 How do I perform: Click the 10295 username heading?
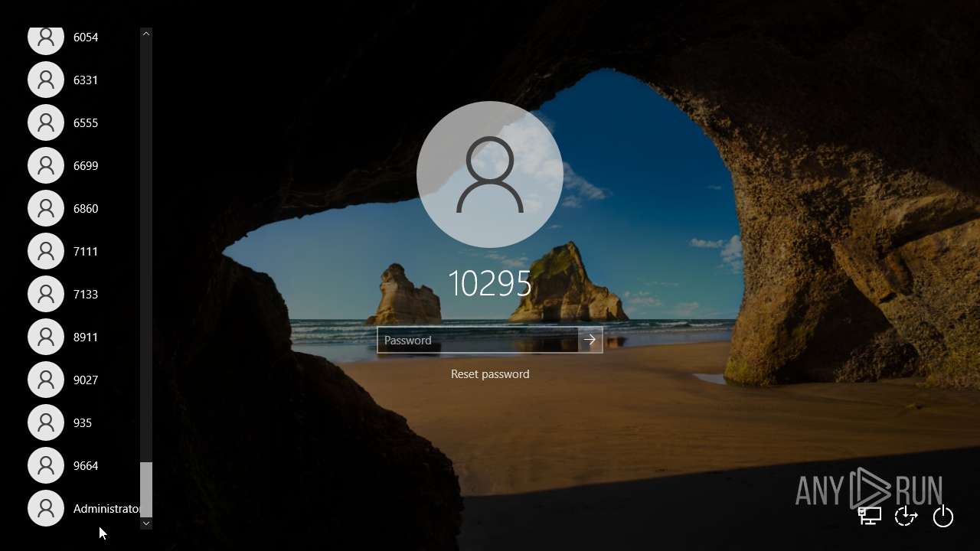[490, 284]
